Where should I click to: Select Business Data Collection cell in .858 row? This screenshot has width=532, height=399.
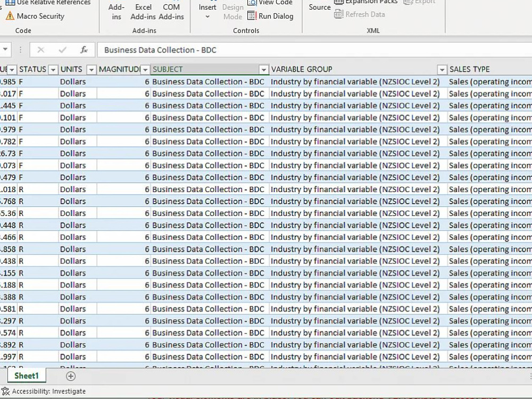tap(210, 249)
